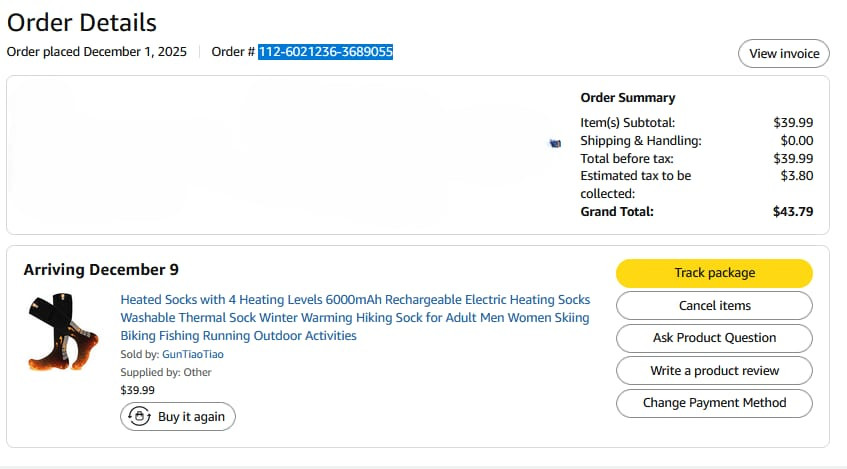
Task: Open the heated socks product thumbnail
Action: click(x=63, y=332)
